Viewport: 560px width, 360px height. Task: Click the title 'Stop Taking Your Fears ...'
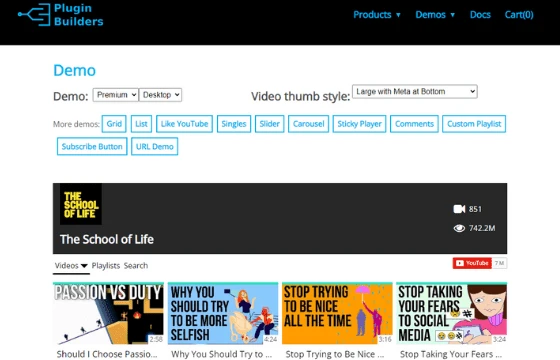(451, 354)
